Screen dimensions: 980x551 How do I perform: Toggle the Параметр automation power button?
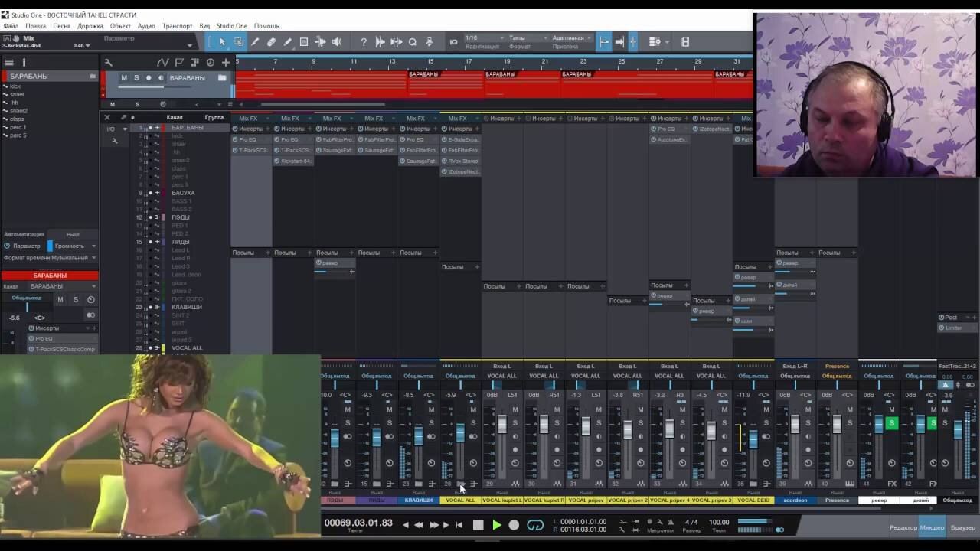click(7, 246)
